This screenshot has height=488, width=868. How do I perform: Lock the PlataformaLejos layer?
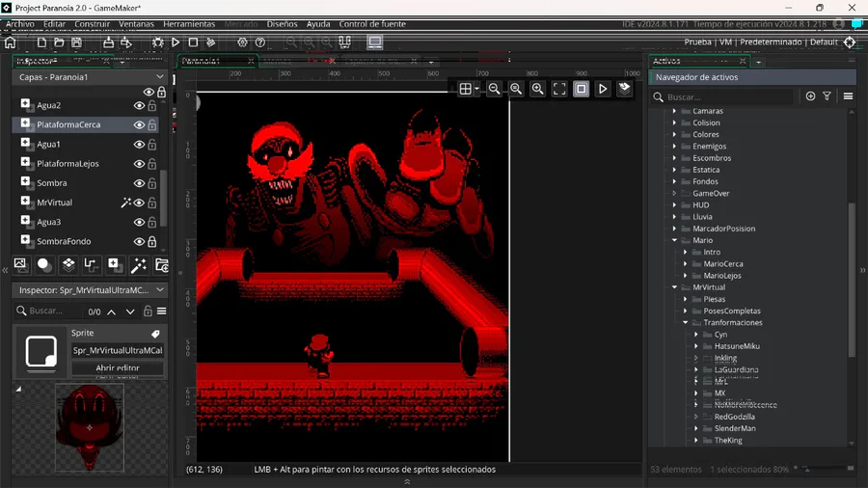(152, 164)
